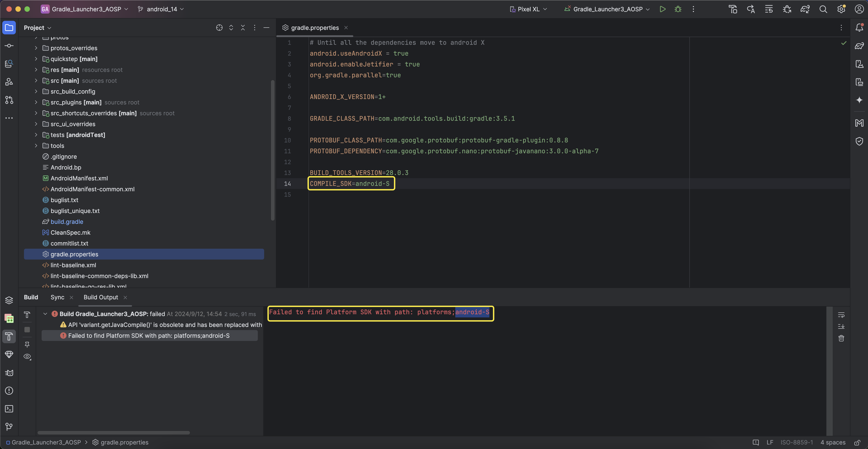Open the run configuration dropdown
868x449 pixels.
click(607, 9)
